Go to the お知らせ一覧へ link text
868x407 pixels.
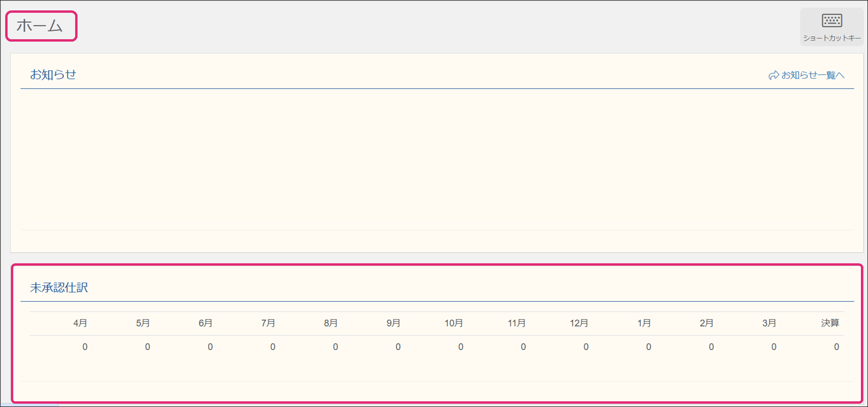click(x=813, y=75)
